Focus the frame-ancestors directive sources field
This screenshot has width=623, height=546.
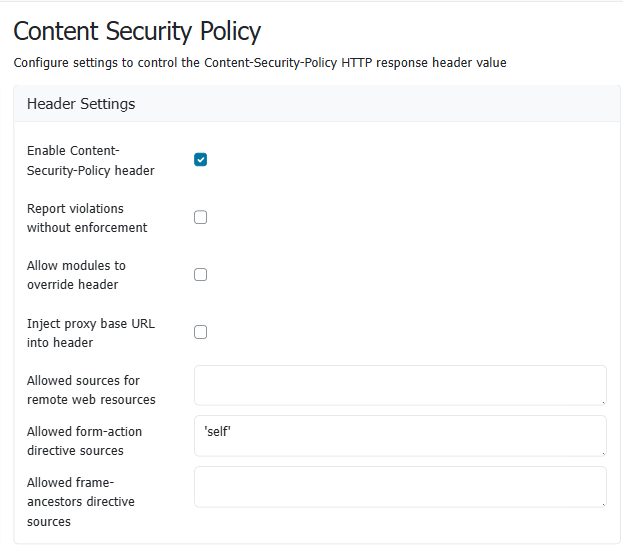coord(399,487)
